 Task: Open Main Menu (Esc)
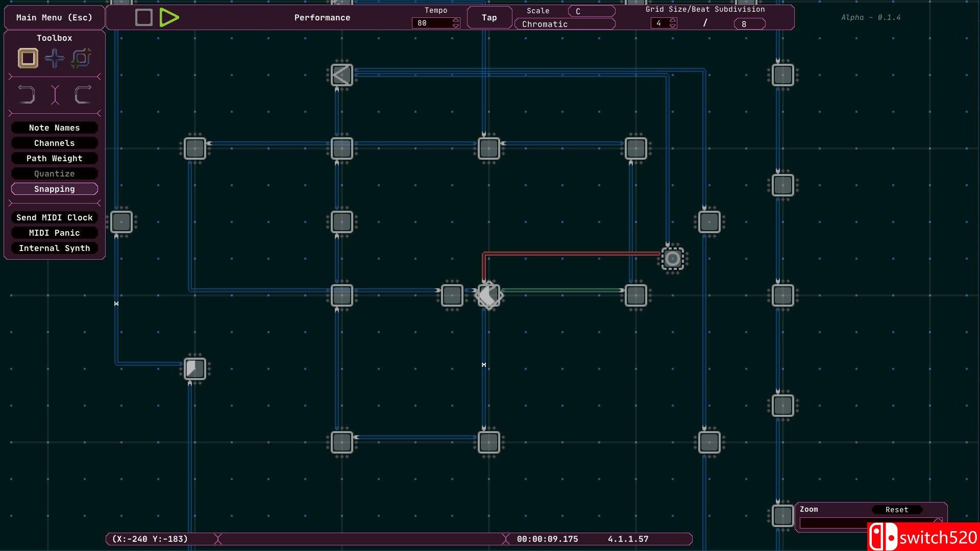[x=54, y=18]
